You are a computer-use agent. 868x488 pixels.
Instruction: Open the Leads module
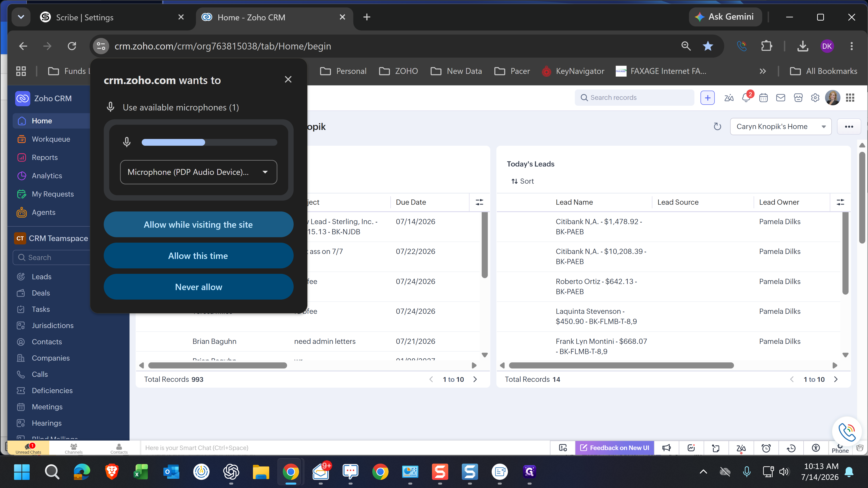point(41,277)
